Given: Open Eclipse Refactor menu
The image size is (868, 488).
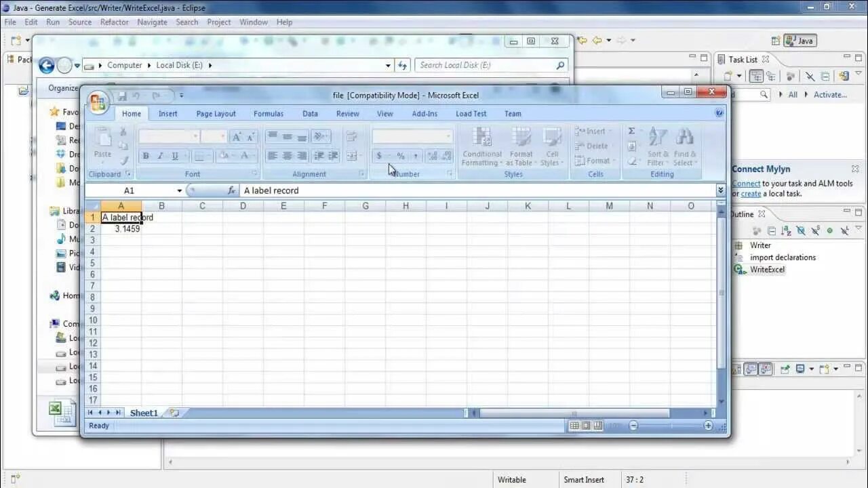Looking at the screenshot, I should coord(115,22).
